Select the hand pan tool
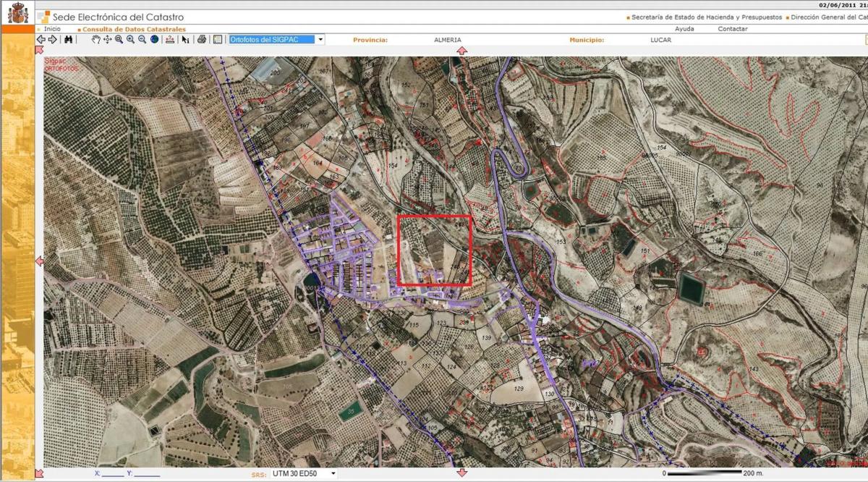This screenshot has width=868, height=482. 96,40
